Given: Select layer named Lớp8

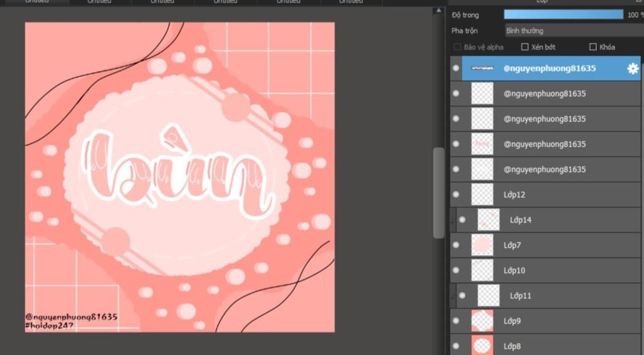Looking at the screenshot, I should [x=512, y=346].
